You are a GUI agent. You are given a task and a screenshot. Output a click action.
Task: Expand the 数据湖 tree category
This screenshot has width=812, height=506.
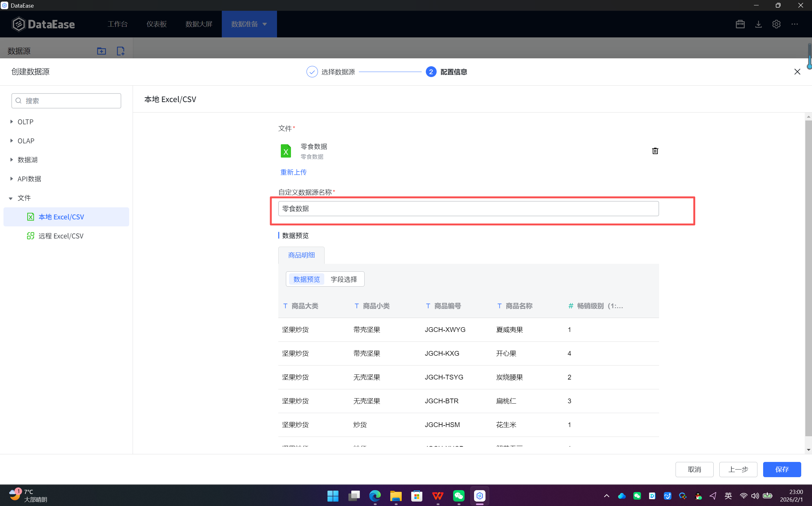12,160
